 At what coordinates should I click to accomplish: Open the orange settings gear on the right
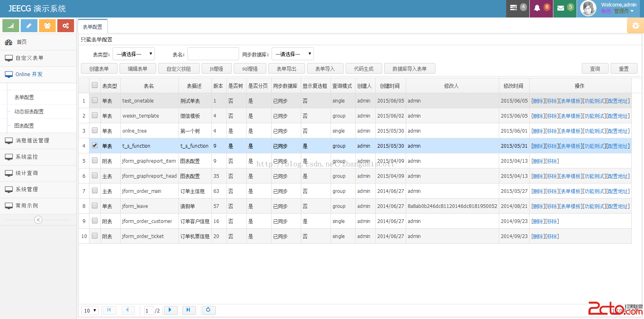tap(635, 26)
